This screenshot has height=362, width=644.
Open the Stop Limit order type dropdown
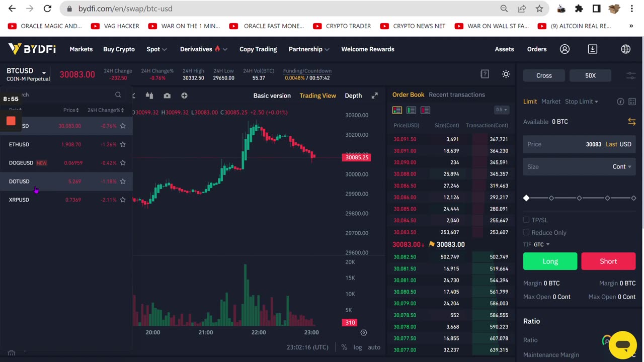point(582,102)
